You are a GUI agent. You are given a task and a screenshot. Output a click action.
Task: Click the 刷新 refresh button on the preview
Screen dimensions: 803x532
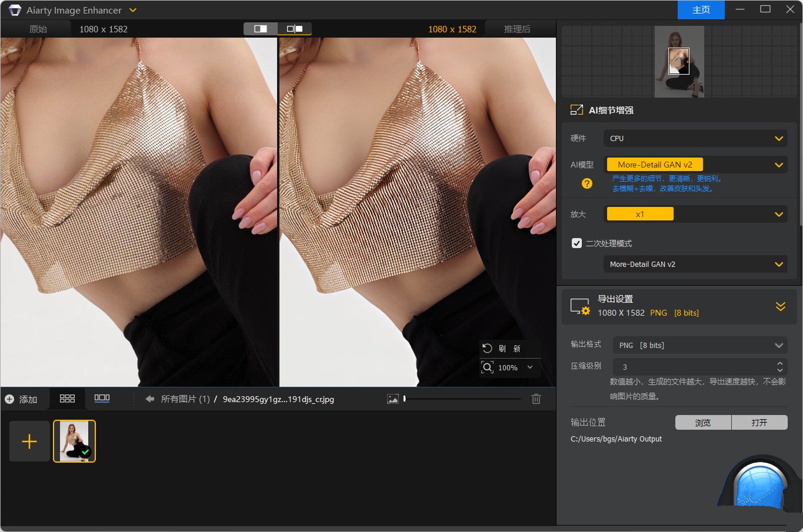509,349
